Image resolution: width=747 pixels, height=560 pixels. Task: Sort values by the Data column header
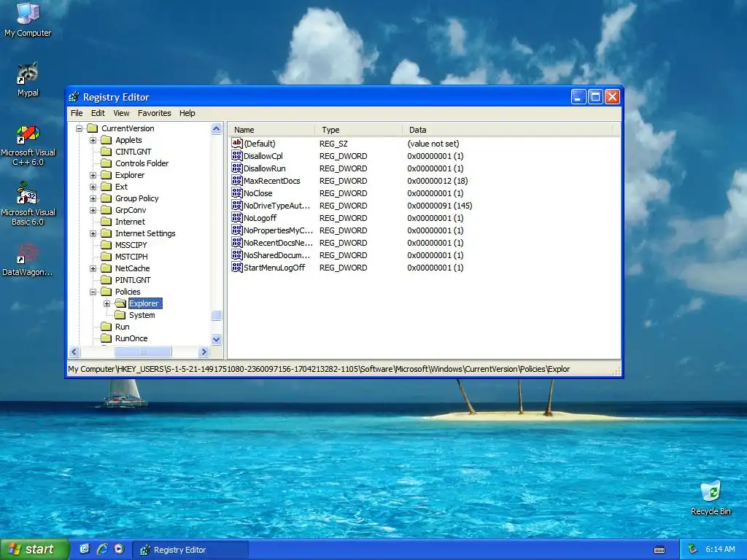(x=507, y=130)
